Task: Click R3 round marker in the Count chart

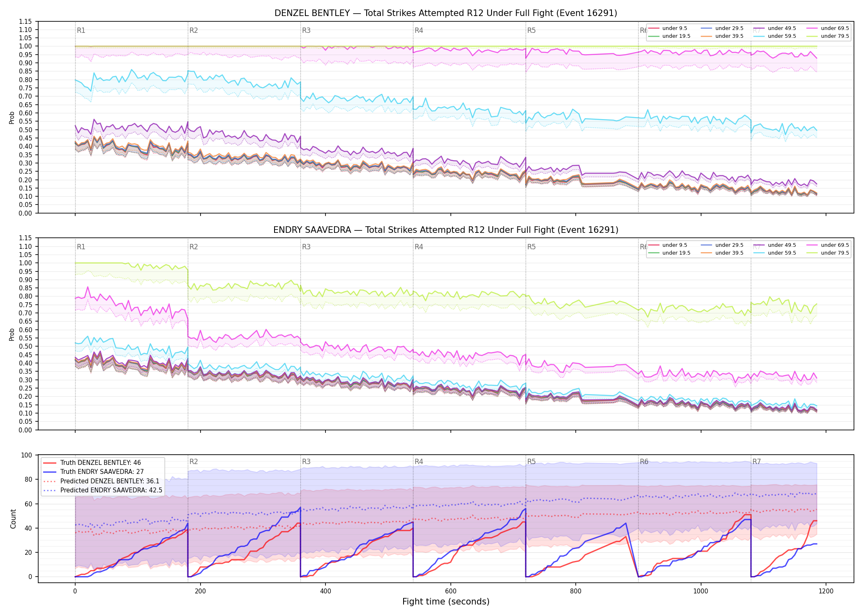Action: click(306, 462)
